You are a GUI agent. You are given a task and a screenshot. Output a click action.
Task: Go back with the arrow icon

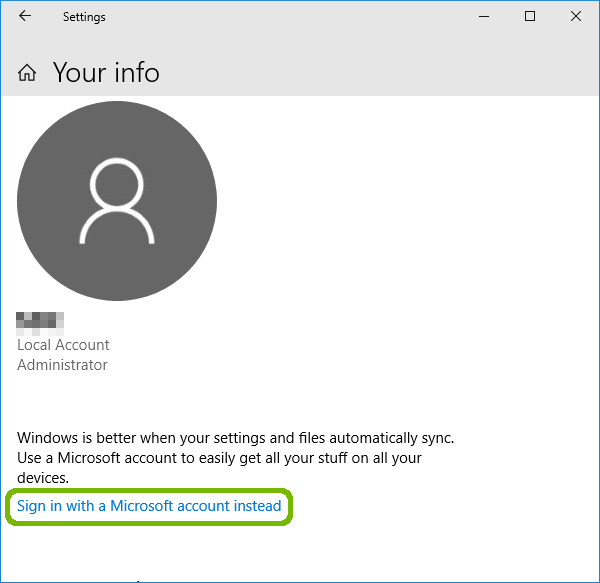[x=25, y=16]
